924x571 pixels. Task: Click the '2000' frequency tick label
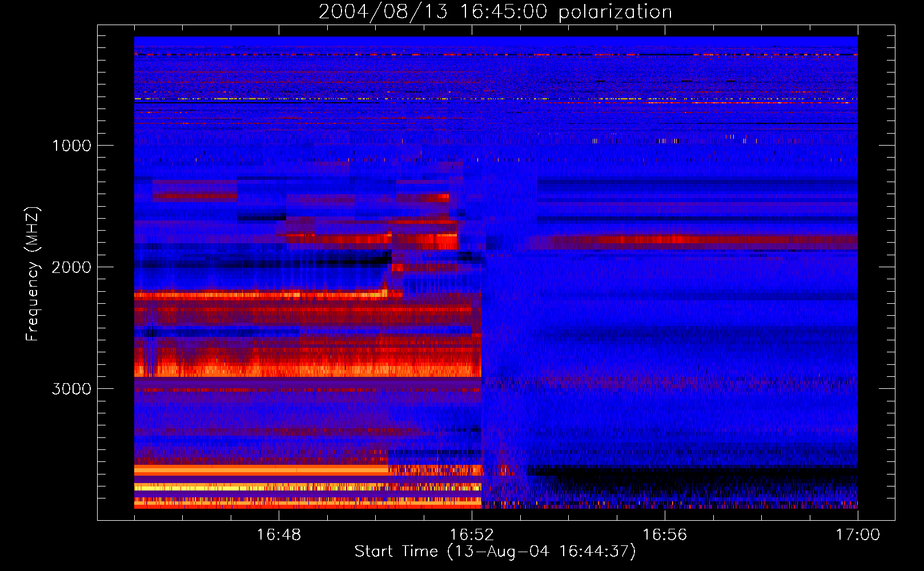(x=72, y=267)
